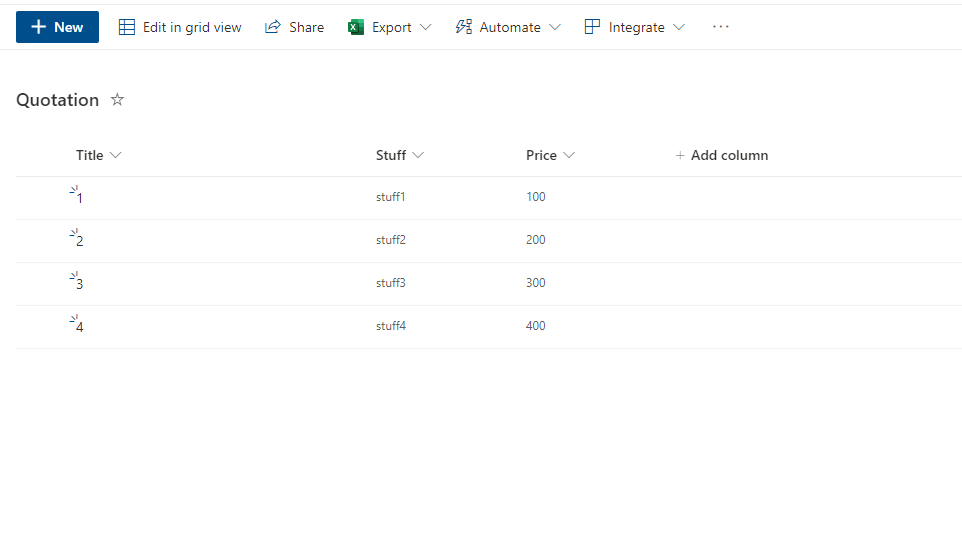Open list item titled 3

79,284
